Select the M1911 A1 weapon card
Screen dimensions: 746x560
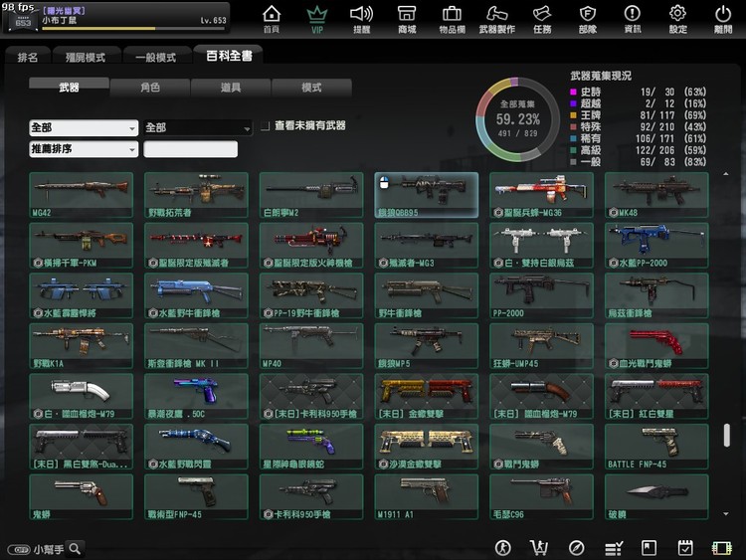coord(427,496)
